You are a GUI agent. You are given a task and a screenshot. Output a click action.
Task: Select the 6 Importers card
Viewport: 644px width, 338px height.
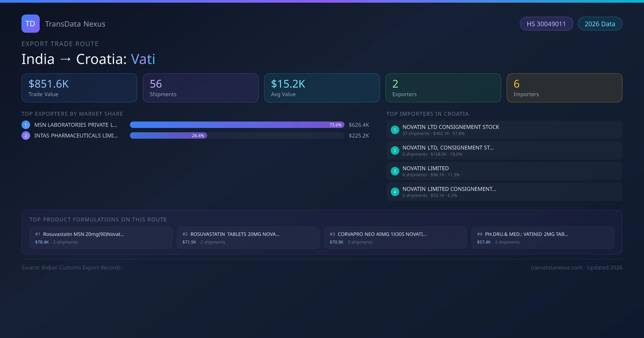[564, 88]
